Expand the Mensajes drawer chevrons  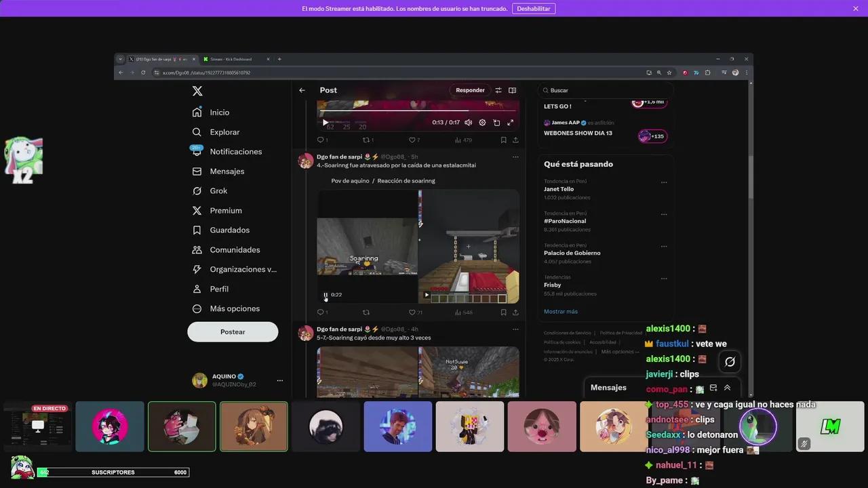pyautogui.click(x=727, y=388)
